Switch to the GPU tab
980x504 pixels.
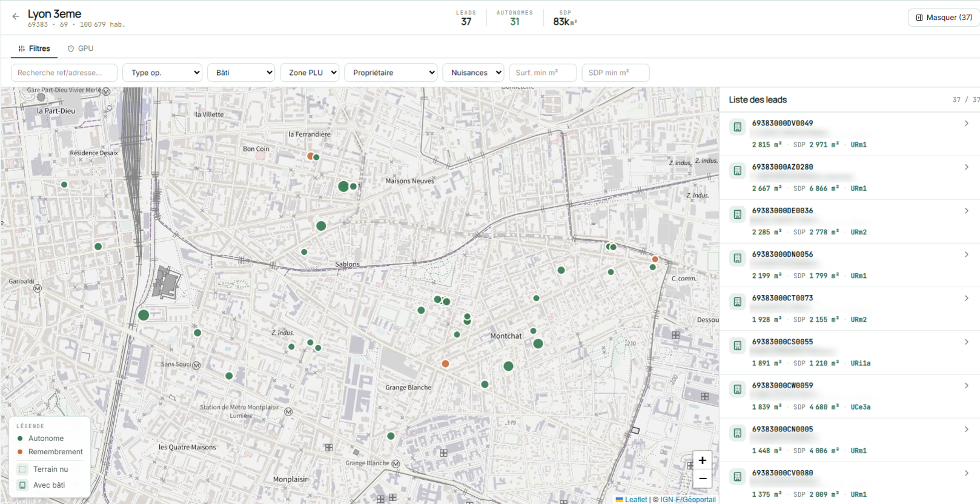coord(81,48)
